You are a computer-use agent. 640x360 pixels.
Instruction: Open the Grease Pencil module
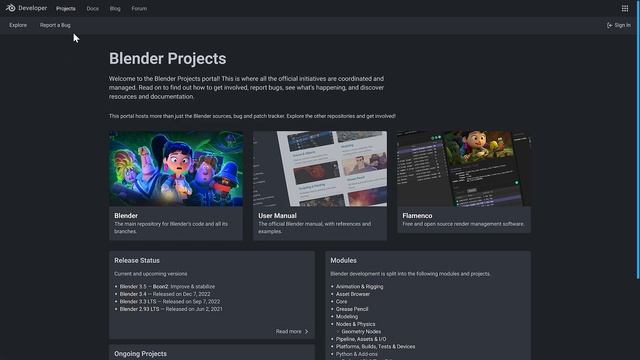coord(352,309)
